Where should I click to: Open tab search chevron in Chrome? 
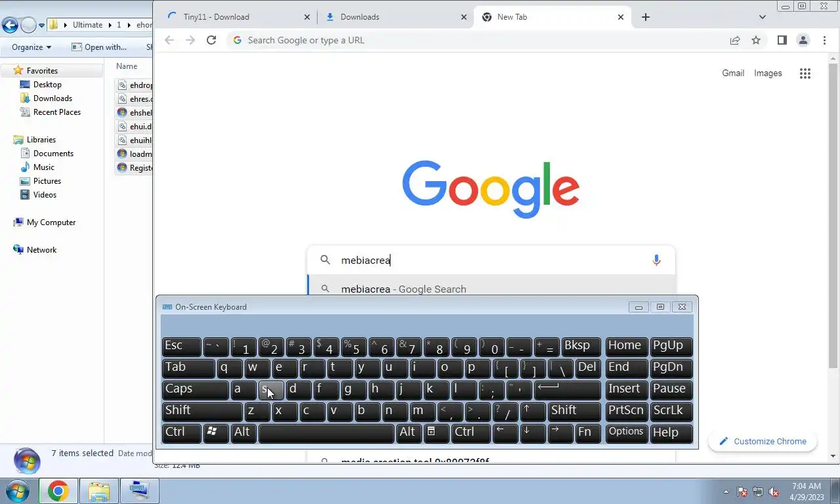click(x=762, y=17)
